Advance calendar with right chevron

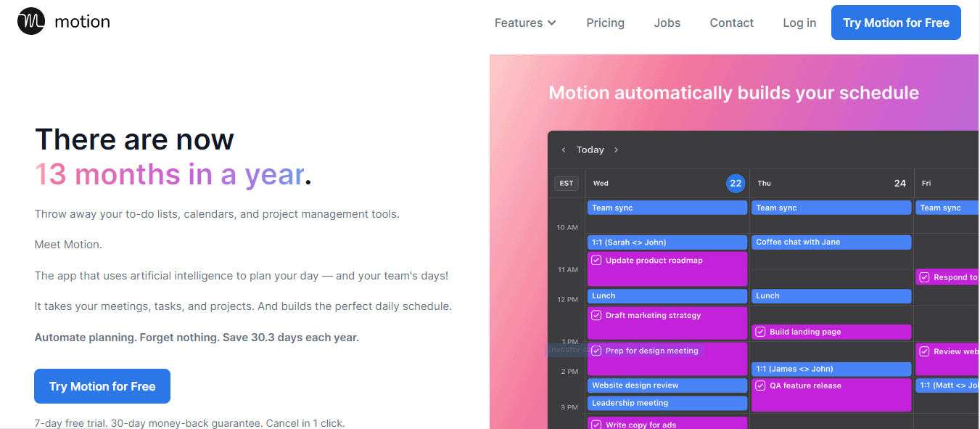pyautogui.click(x=617, y=150)
